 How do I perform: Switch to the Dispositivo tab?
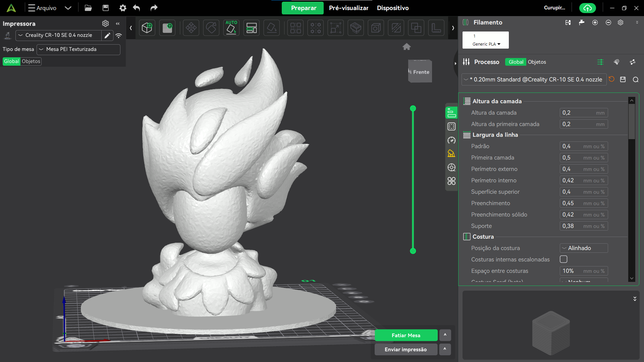pos(393,8)
